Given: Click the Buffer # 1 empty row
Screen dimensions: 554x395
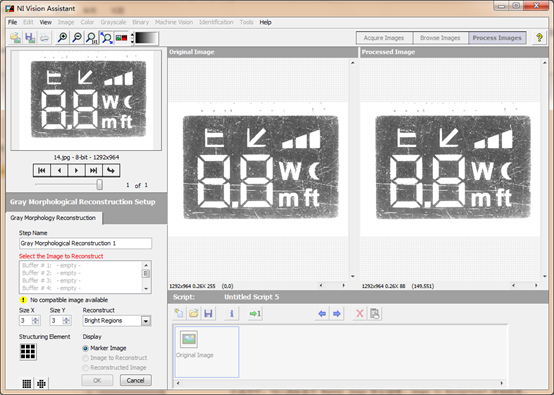Looking at the screenshot, I should (81, 265).
